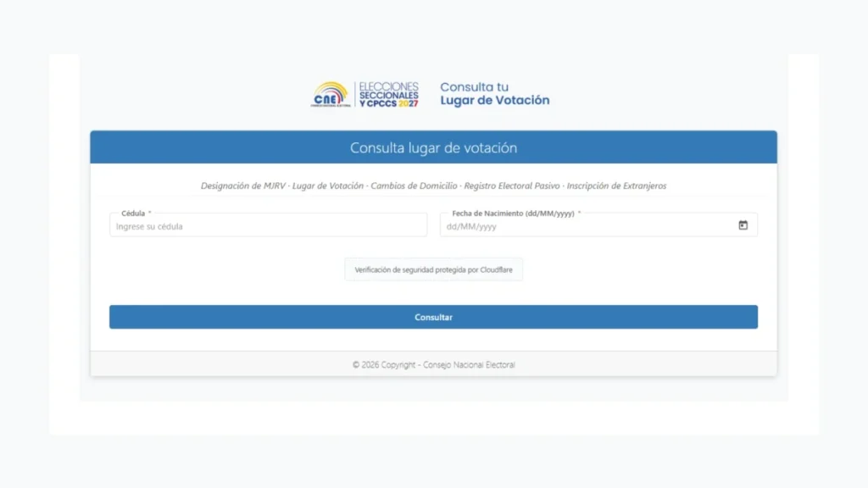Click the "Fecha de Nacimiento (dd/MM/yyyy)" label
868x488 pixels.
[513, 213]
